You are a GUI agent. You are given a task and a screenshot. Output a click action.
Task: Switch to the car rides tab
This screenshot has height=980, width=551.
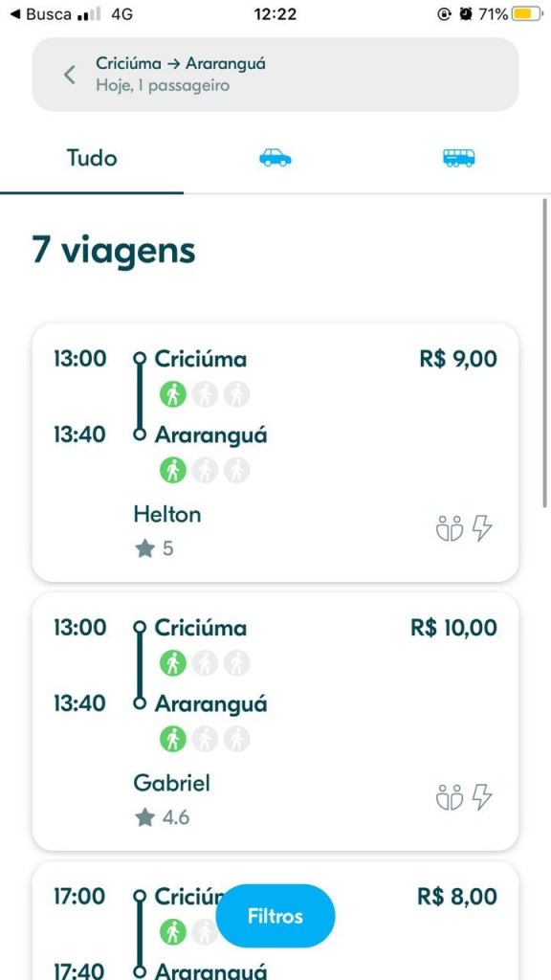275,158
